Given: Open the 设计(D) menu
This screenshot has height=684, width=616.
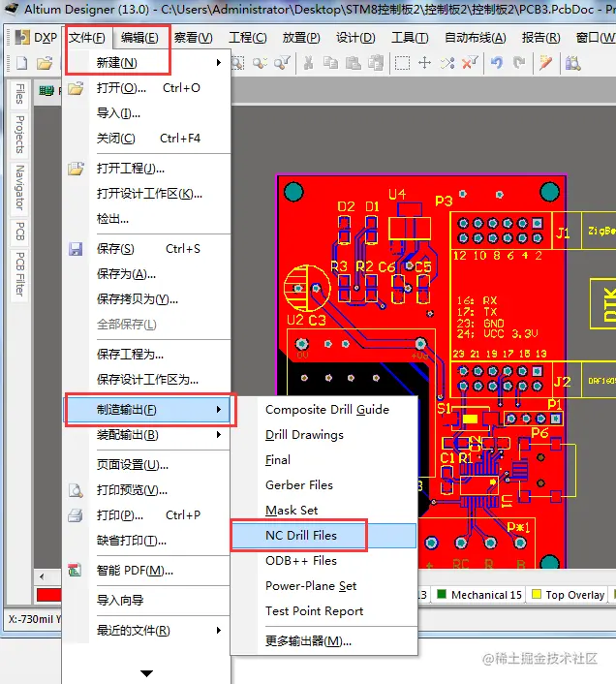Looking at the screenshot, I should click(355, 38).
